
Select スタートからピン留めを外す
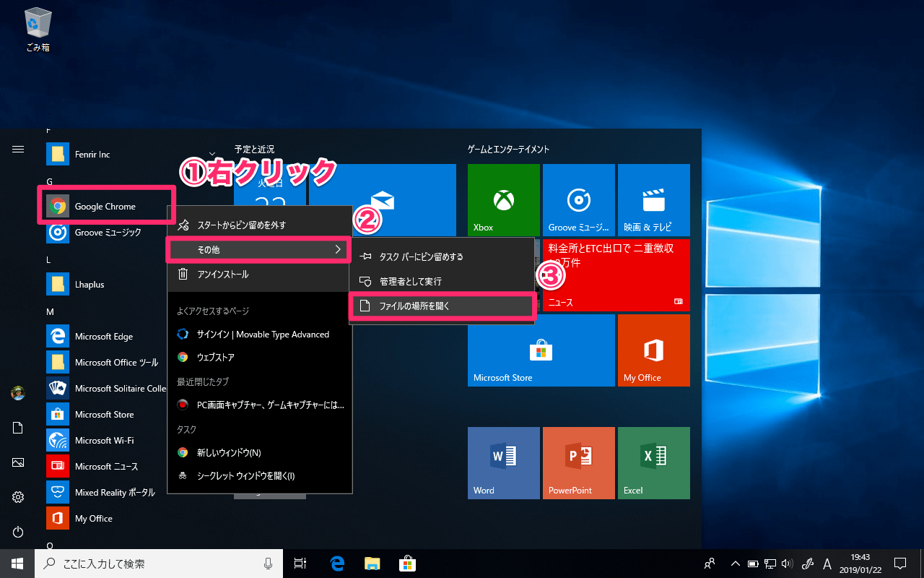259,225
